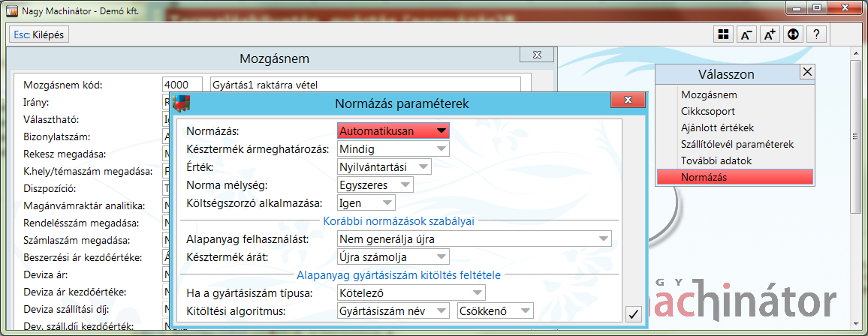Click the Számlaszám megadása label
Screen dimensions: 868x336
[x=76, y=241]
